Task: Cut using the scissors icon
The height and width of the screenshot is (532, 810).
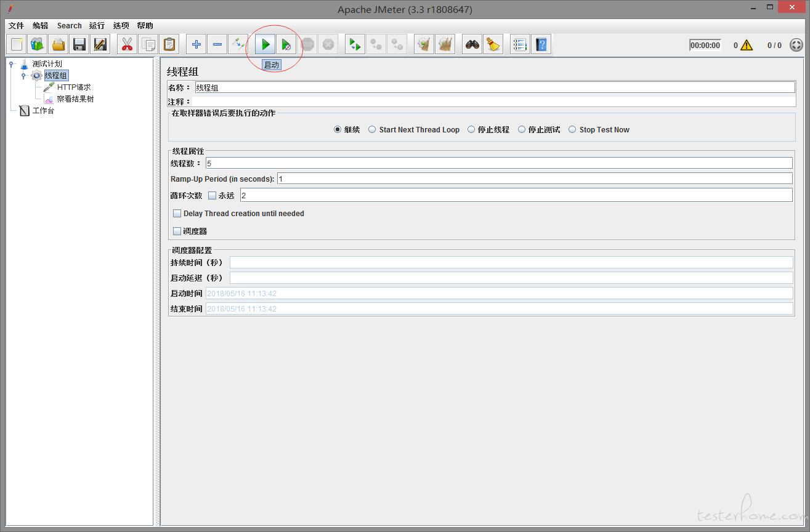Action: 128,44
